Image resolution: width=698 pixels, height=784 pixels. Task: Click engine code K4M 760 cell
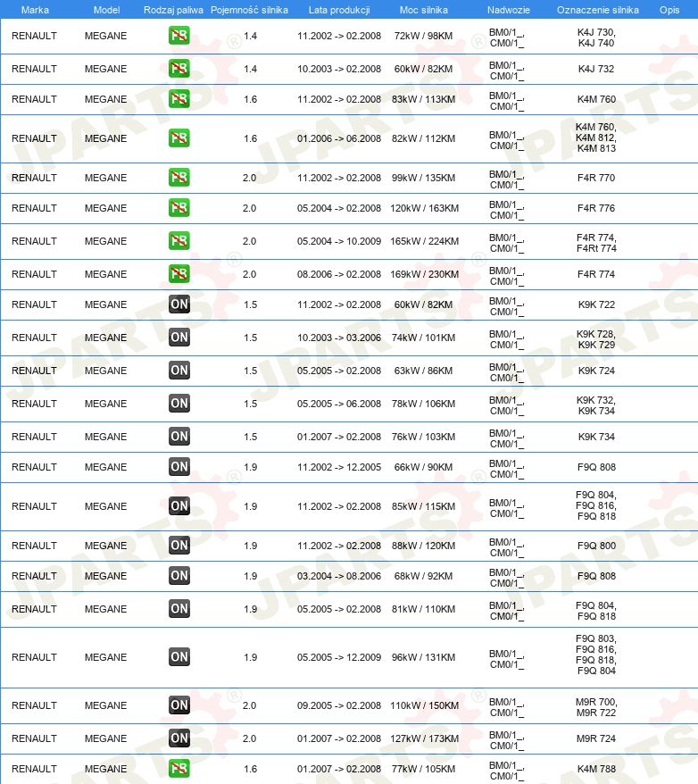pyautogui.click(x=596, y=99)
